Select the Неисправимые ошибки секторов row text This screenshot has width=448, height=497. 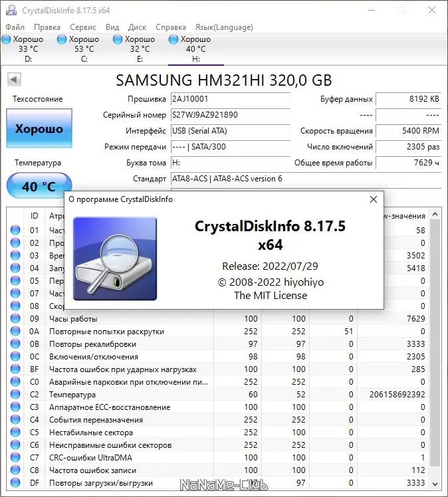point(110,445)
